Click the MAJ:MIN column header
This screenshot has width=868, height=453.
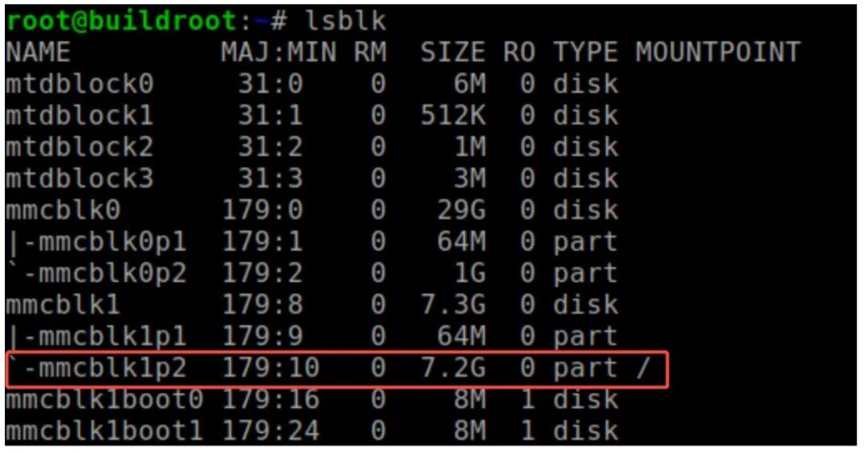279,52
